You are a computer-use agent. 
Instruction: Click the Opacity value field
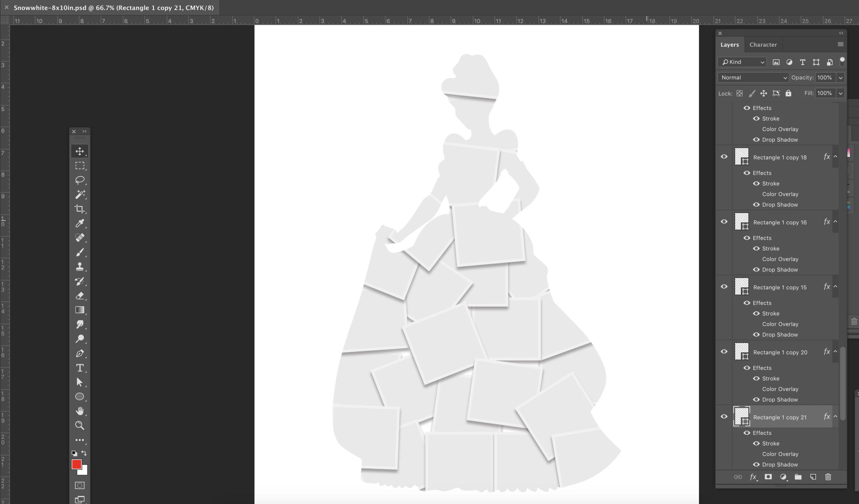825,78
